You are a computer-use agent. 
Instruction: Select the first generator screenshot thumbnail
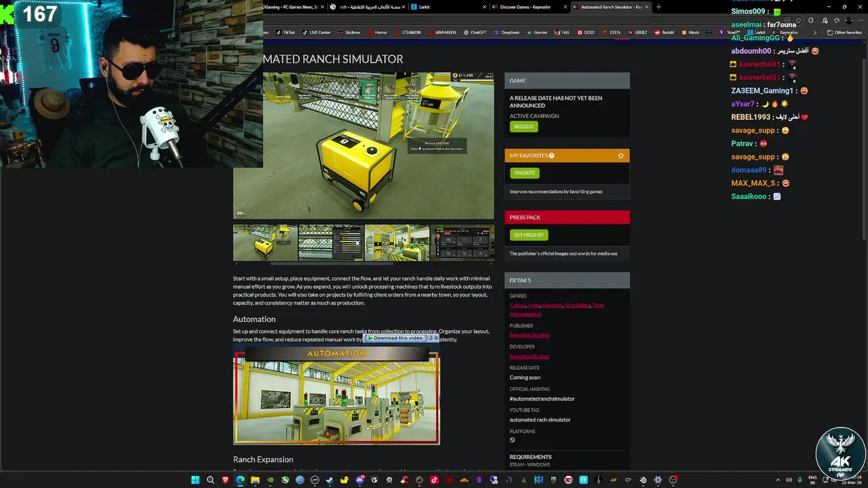click(265, 243)
